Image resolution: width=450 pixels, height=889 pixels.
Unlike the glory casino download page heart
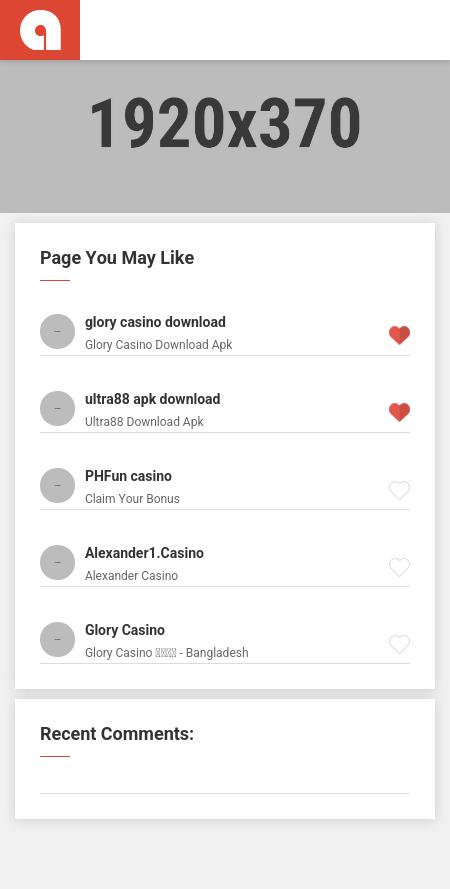[x=399, y=335]
